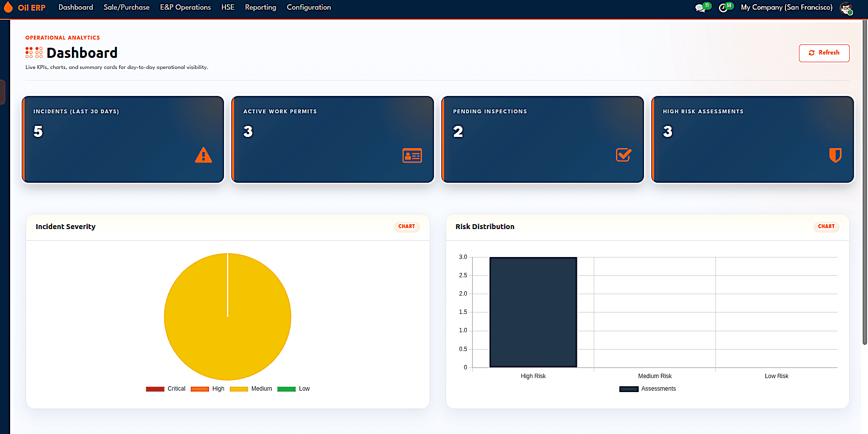Viewport: 868px width, 434px height.
Task: Click the pending inspections checkmark icon
Action: point(624,155)
